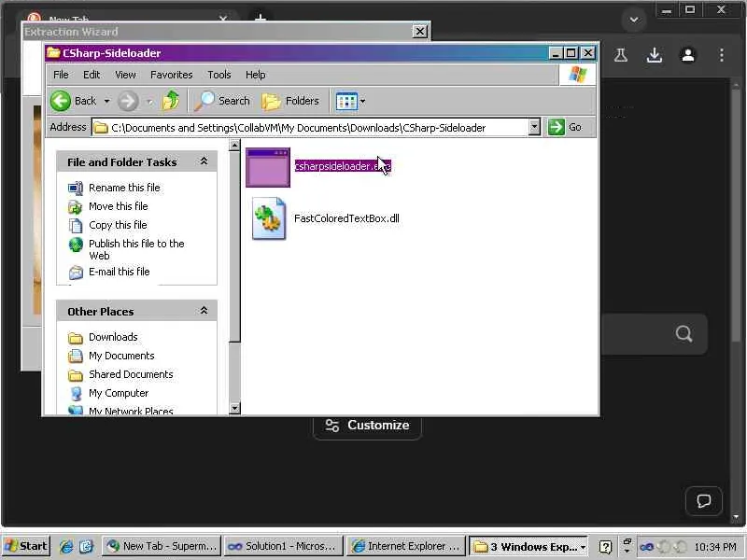Open the Search pane in Explorer
The width and height of the screenshot is (747, 560).
[222, 101]
